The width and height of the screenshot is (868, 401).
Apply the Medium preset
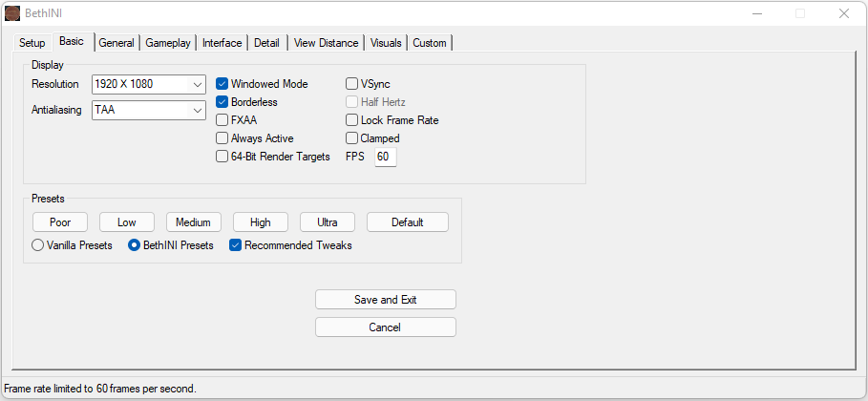(x=194, y=222)
